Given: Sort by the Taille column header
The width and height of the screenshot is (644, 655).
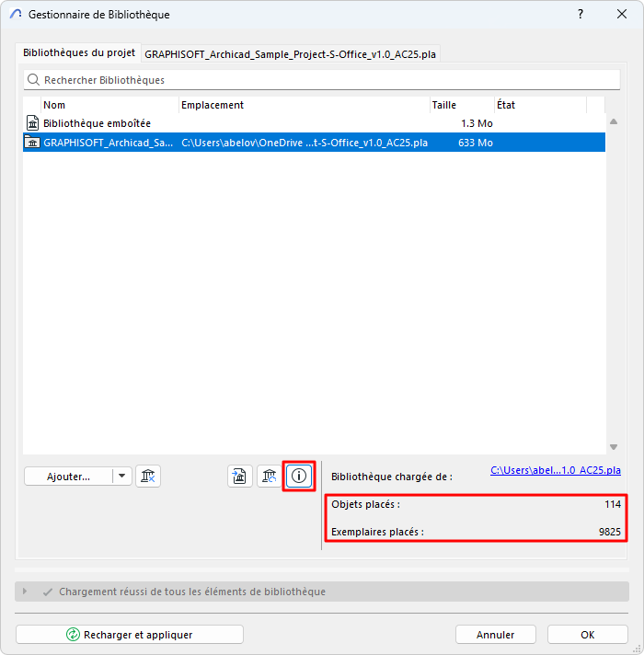Looking at the screenshot, I should tap(462, 105).
